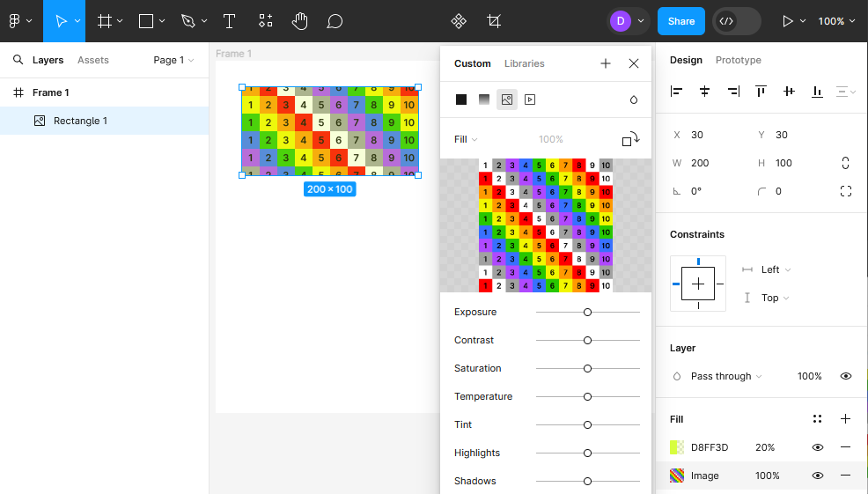The width and height of the screenshot is (868, 494).
Task: Open the Pass through blend mode dropdown
Action: pos(726,376)
